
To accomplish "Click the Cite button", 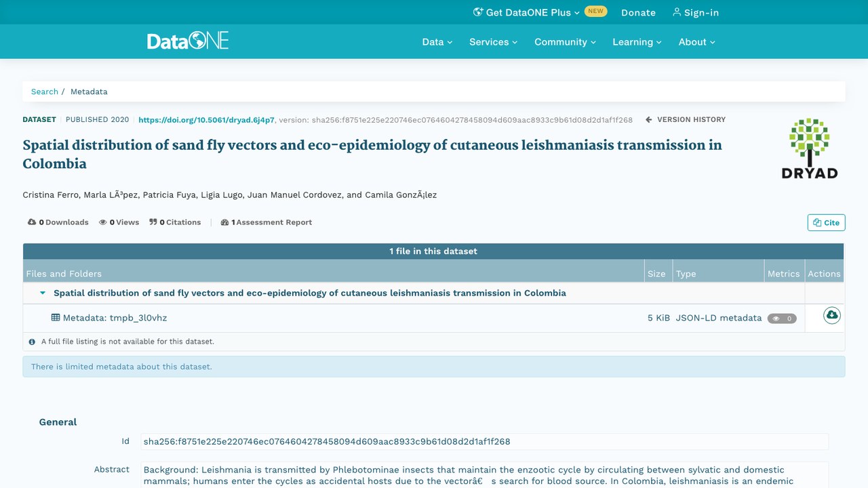I will tap(826, 222).
